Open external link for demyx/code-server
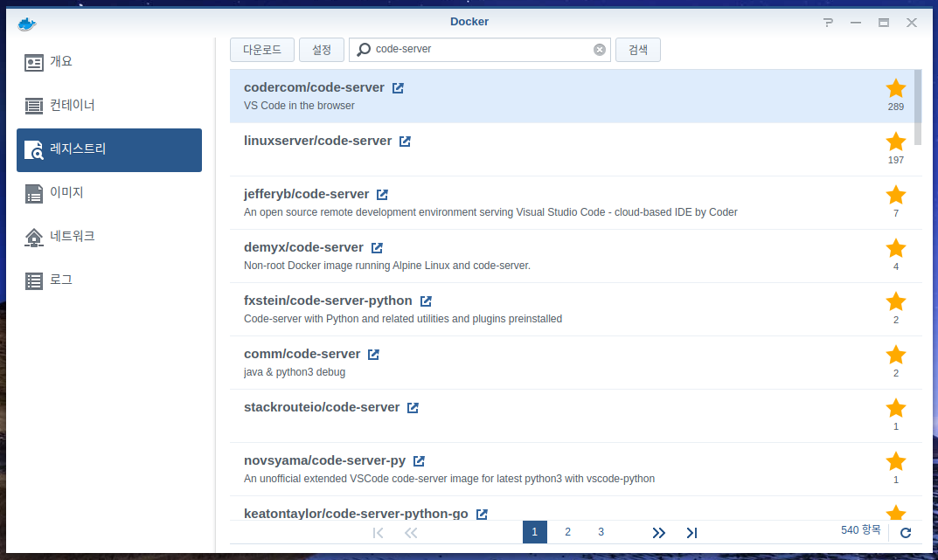This screenshot has width=938, height=560. pyautogui.click(x=377, y=247)
